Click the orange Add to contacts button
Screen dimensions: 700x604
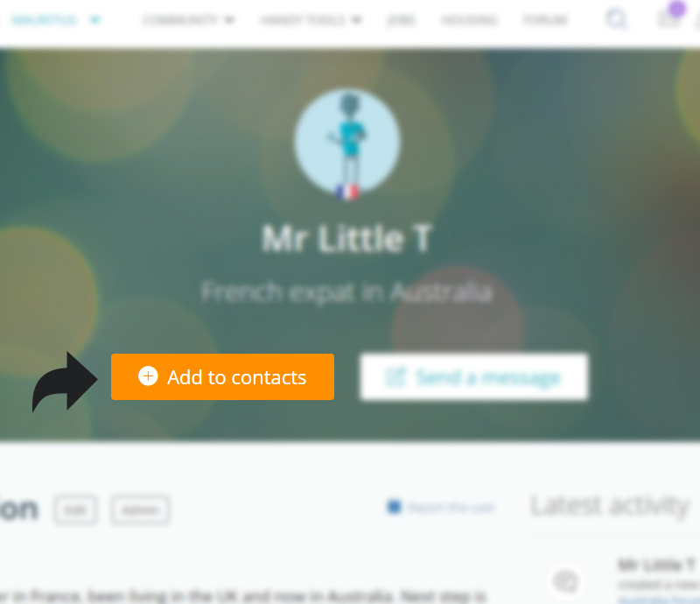(x=222, y=376)
